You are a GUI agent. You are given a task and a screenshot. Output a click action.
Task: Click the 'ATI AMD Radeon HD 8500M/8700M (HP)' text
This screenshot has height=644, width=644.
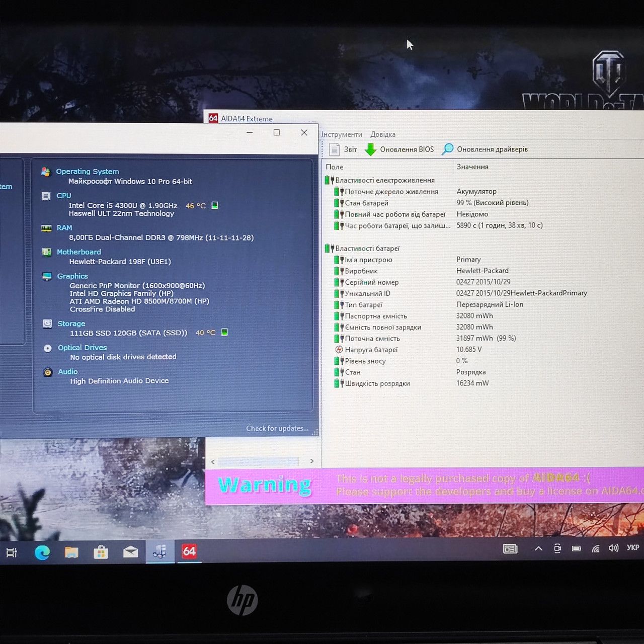pyautogui.click(x=139, y=301)
